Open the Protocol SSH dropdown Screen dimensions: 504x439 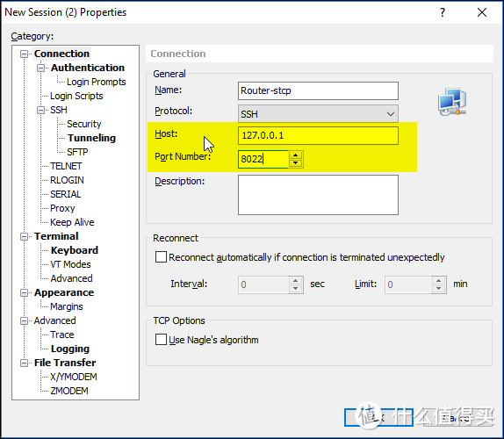(318, 114)
